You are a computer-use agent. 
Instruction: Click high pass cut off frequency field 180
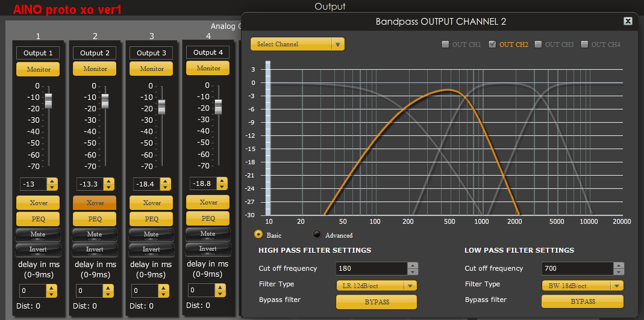click(372, 269)
